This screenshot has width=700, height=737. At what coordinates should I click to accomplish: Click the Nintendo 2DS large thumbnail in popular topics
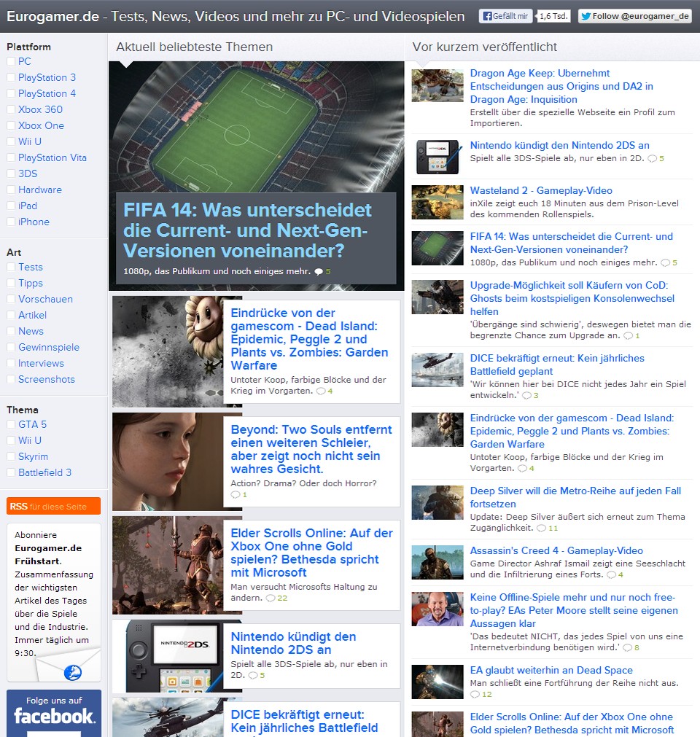coord(168,655)
